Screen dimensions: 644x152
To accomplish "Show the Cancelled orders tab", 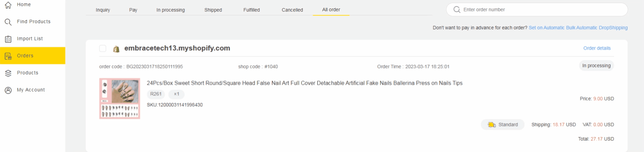I will [x=292, y=10].
